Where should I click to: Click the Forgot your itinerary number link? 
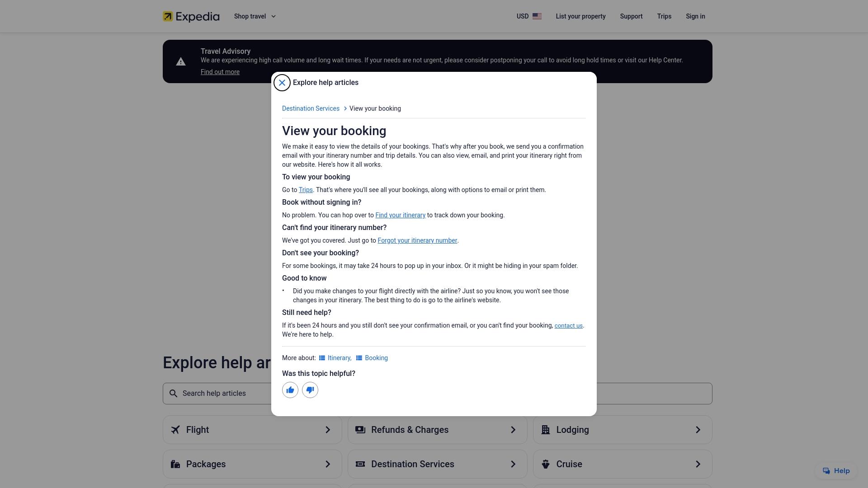pyautogui.click(x=417, y=240)
